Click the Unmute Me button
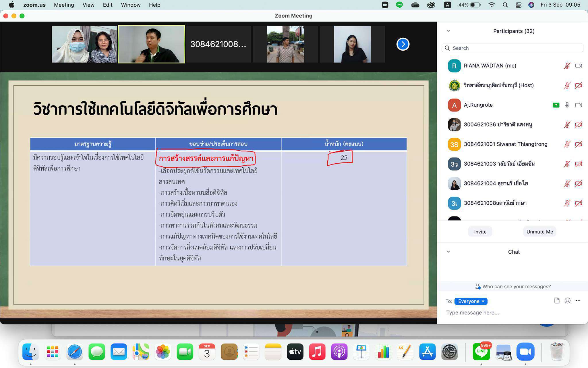The width and height of the screenshot is (588, 368). pos(539,232)
